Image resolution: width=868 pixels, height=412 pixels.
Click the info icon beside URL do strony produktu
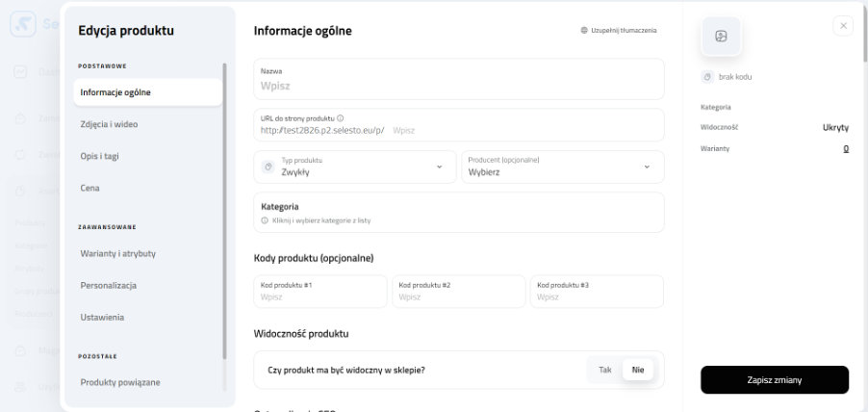click(x=341, y=118)
